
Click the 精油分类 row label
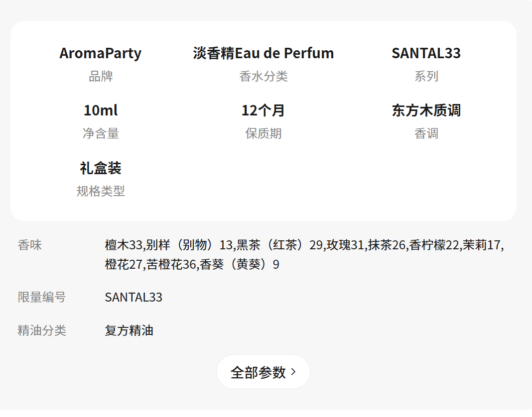[42, 330]
